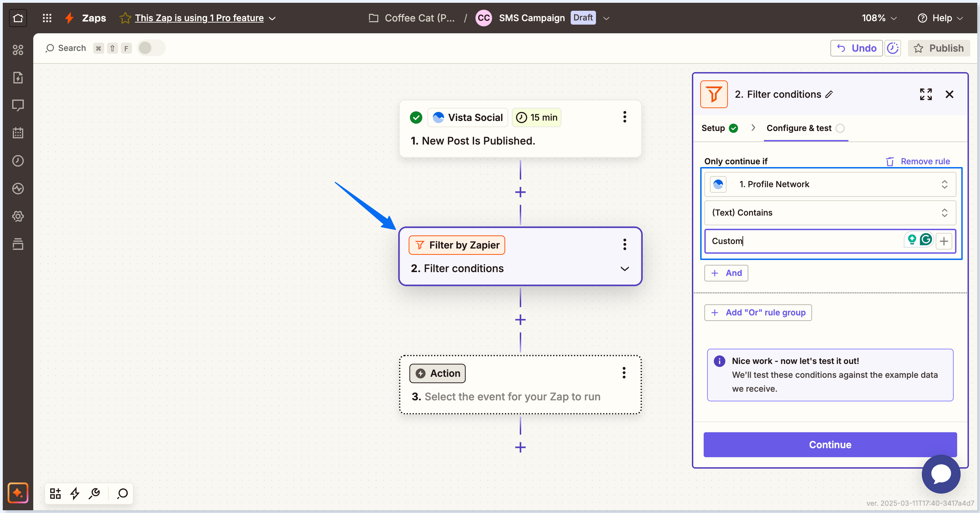Viewport: 980px width, 513px height.
Task: Open Vista Social step three-dot menu
Action: [624, 117]
